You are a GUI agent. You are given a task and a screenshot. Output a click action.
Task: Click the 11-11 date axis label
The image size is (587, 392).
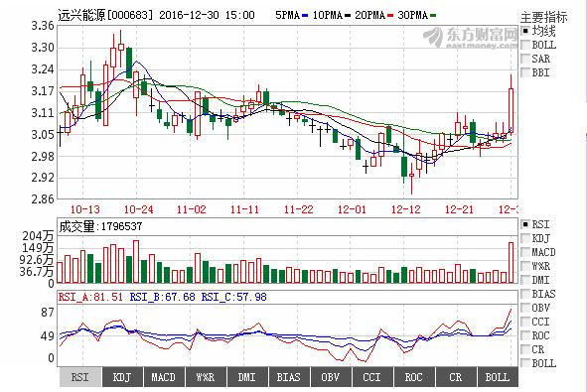point(245,209)
